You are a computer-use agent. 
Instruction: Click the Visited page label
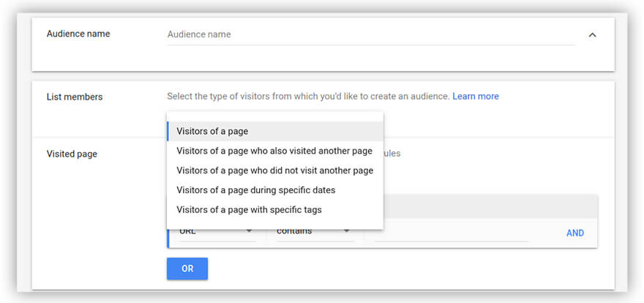click(x=72, y=154)
